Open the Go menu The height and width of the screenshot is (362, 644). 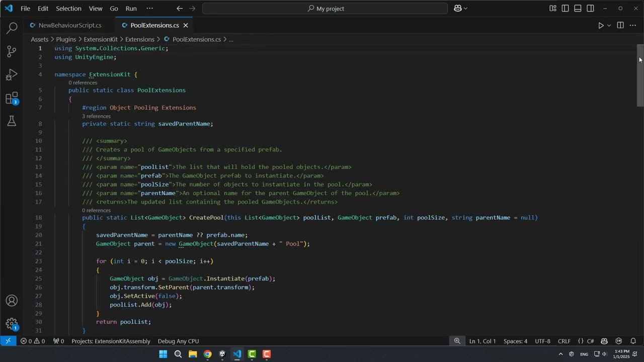pos(114,9)
